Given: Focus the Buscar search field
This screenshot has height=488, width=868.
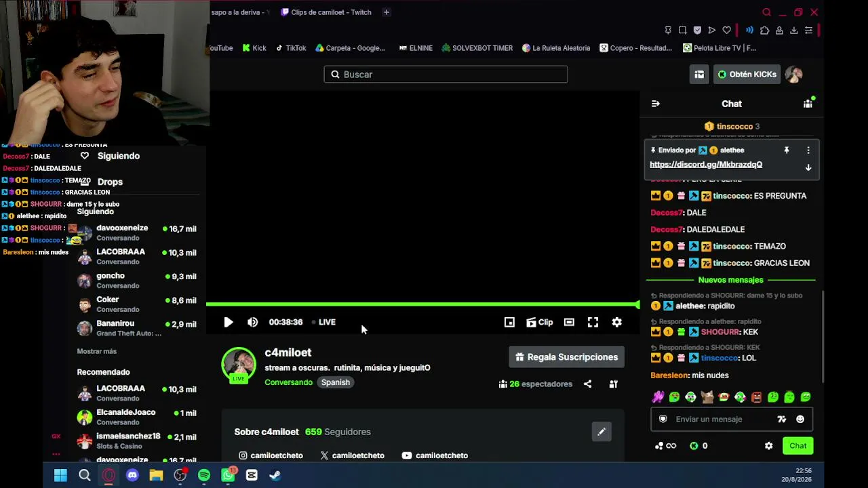Looking at the screenshot, I should click(x=446, y=75).
